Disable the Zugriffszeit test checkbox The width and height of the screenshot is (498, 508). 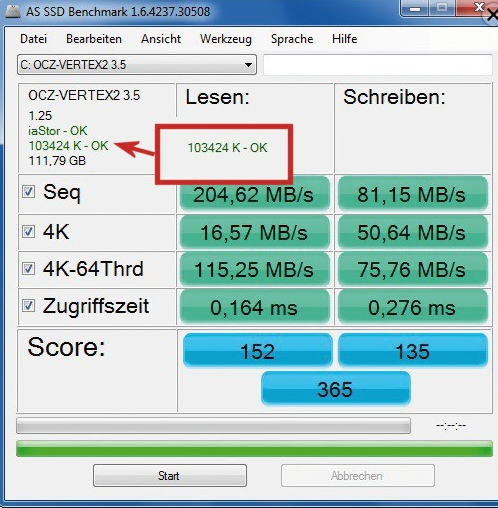[28, 305]
